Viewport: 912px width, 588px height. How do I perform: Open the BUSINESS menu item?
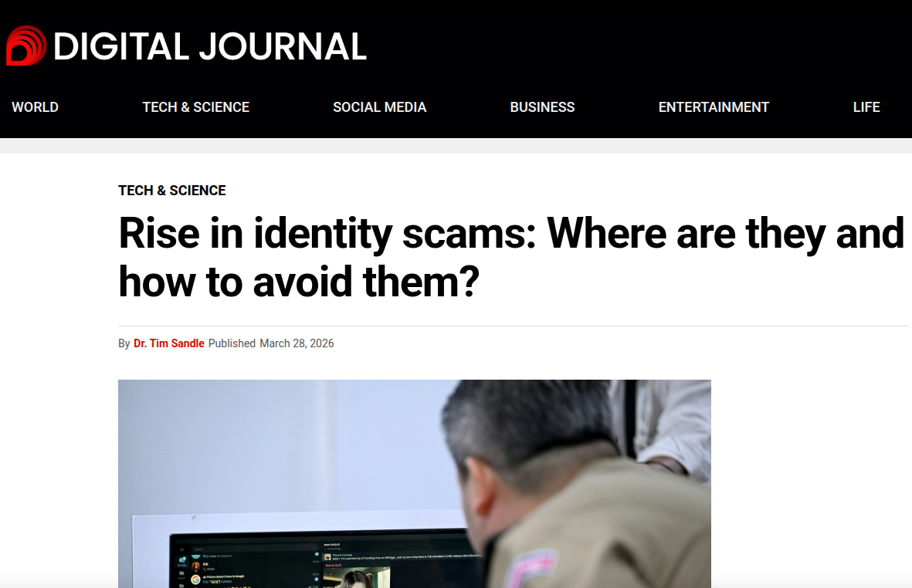542,107
